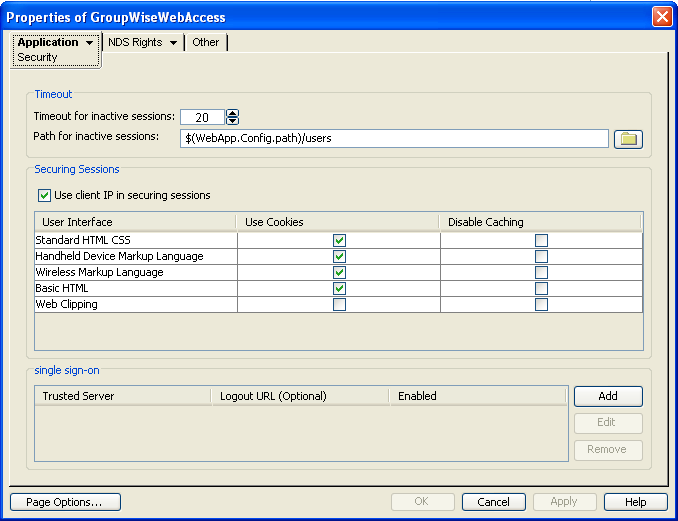
Task: Enable Use Cookies for Web Clipping
Action: (x=339, y=304)
